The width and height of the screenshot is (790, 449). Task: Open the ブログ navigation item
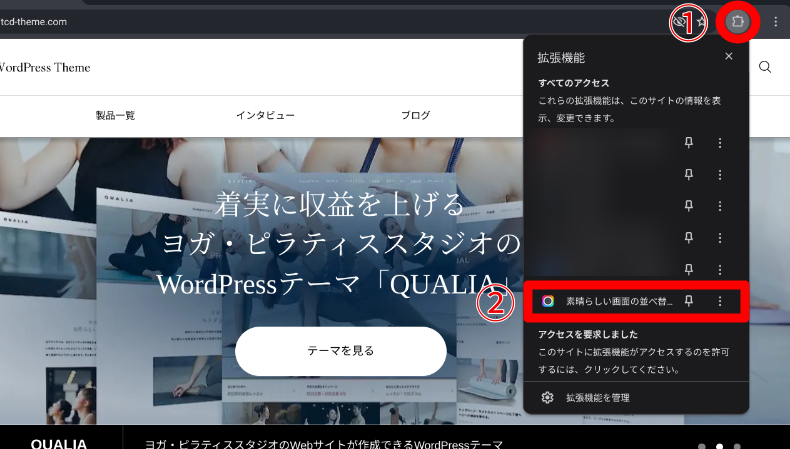[416, 115]
